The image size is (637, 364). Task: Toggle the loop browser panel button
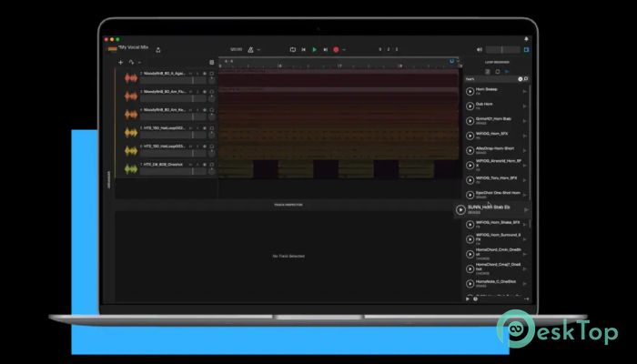pos(527,49)
